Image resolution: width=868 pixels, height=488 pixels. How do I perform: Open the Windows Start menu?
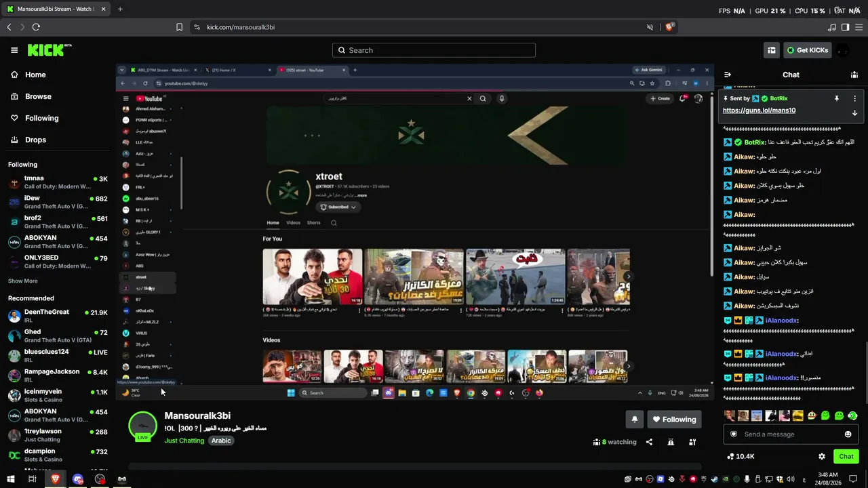coord(11,479)
